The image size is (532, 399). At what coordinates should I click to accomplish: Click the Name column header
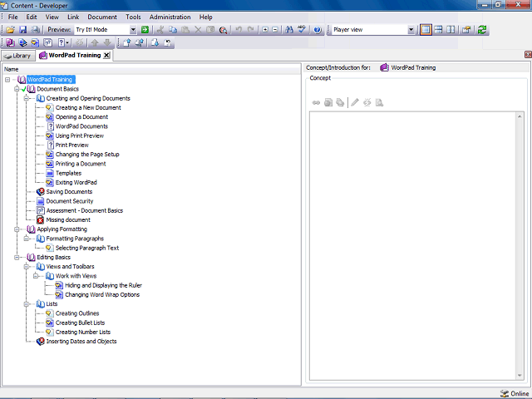pyautogui.click(x=151, y=69)
